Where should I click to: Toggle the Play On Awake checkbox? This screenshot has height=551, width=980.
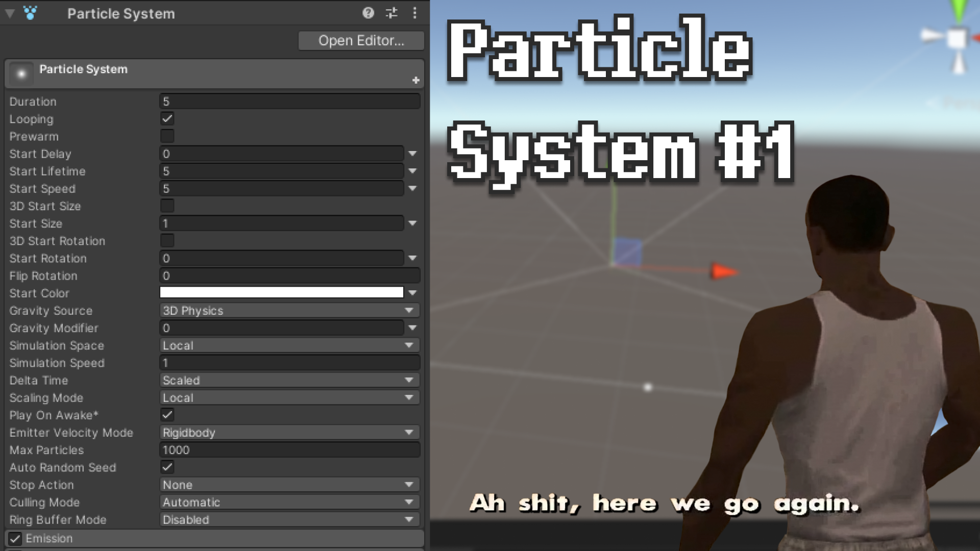coord(167,415)
